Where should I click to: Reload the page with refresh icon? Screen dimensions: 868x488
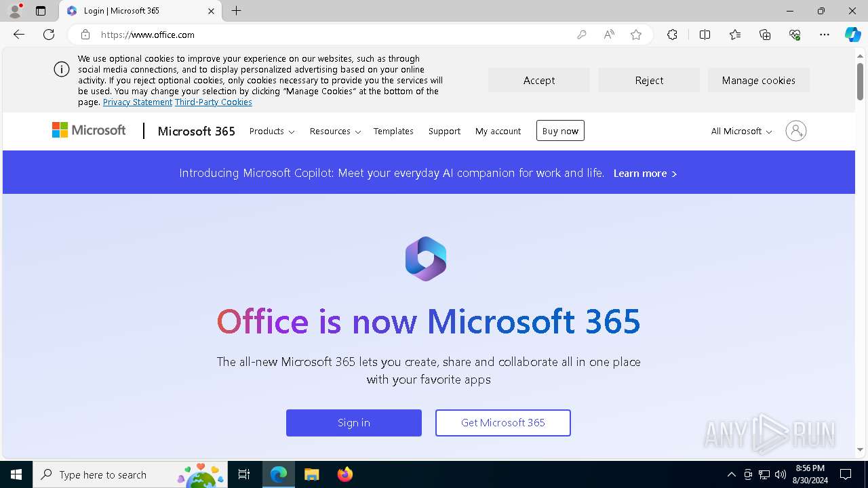[49, 35]
